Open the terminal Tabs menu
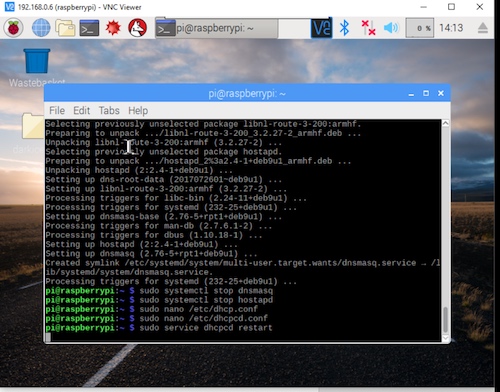Viewport: 500px width, 392px height. [x=109, y=110]
